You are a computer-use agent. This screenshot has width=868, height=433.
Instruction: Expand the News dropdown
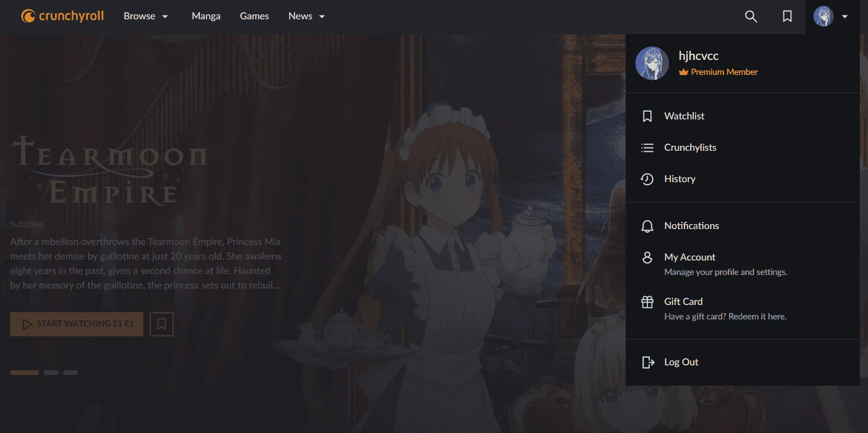(x=307, y=16)
